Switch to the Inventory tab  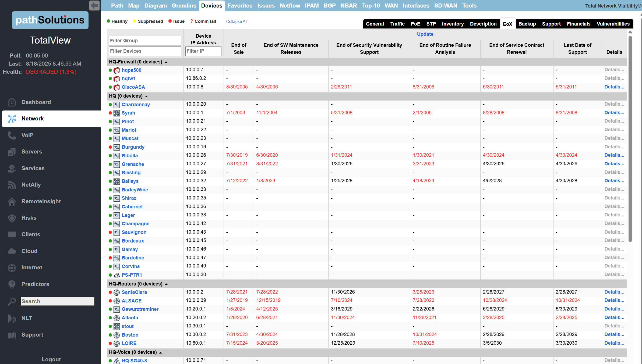tap(453, 24)
